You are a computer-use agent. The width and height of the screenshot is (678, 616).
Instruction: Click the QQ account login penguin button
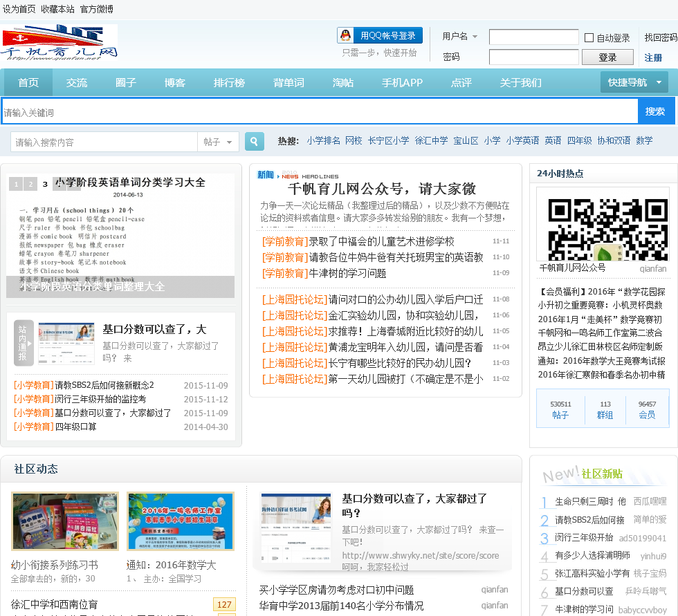[380, 36]
